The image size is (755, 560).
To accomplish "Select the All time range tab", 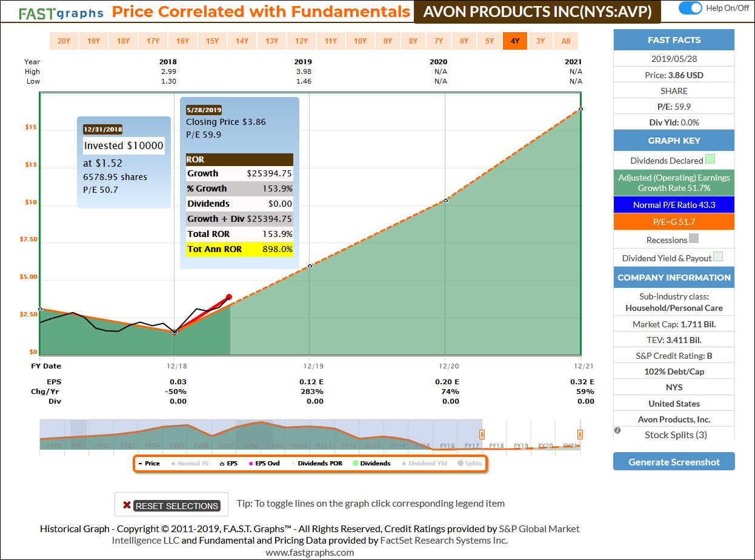I will (565, 41).
